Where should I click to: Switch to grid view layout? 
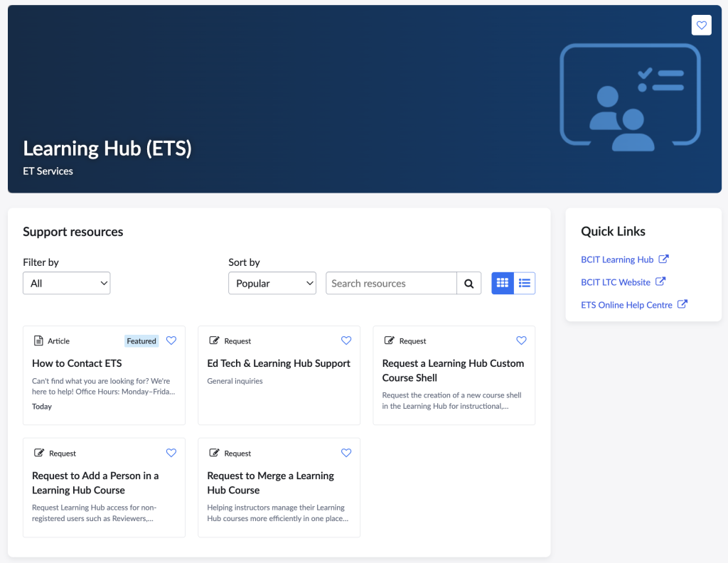pos(503,283)
